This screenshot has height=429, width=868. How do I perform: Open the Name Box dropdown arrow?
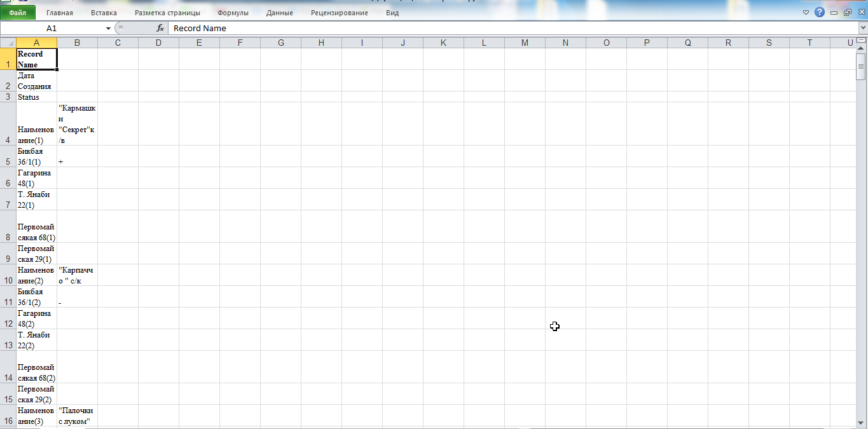pyautogui.click(x=108, y=29)
